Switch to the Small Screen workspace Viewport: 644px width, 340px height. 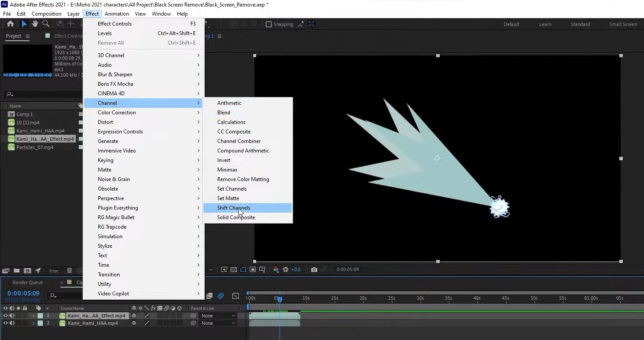click(623, 24)
